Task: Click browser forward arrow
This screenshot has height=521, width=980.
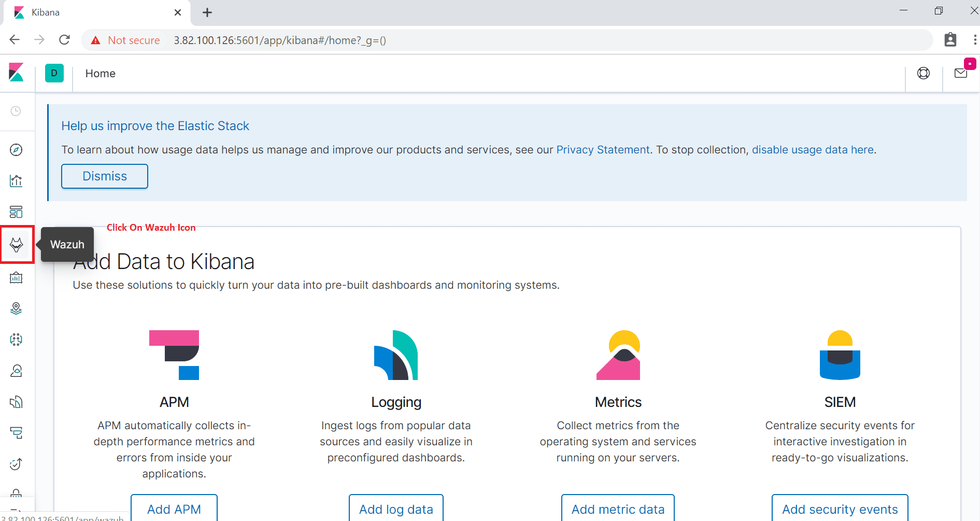Action: (x=39, y=40)
